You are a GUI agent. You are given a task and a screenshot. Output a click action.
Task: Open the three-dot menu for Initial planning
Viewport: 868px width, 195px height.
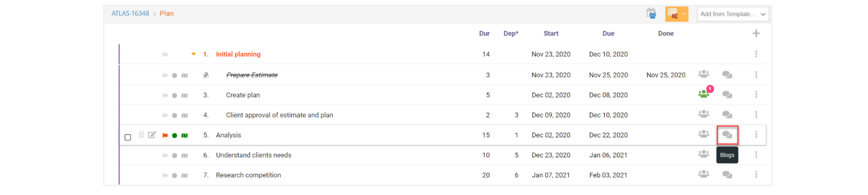click(x=756, y=54)
